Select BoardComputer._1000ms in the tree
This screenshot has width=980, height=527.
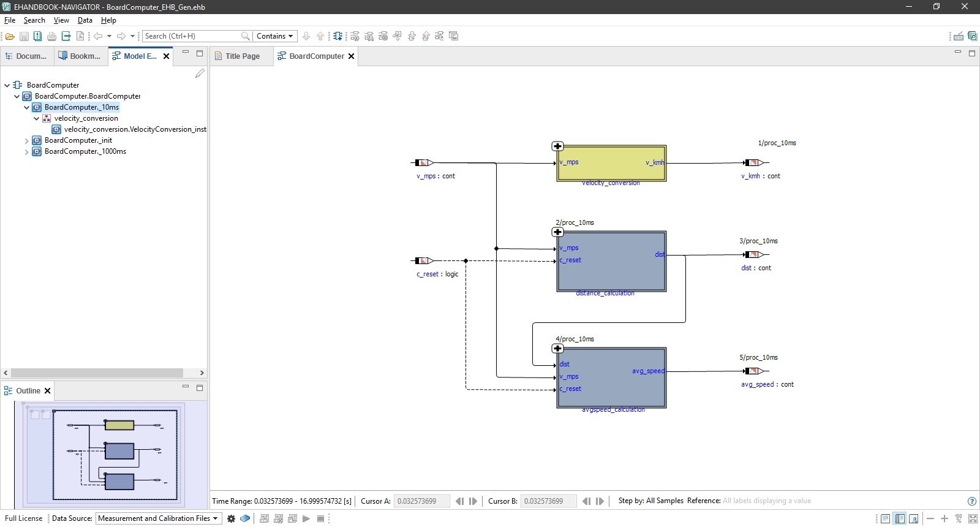[x=85, y=151]
